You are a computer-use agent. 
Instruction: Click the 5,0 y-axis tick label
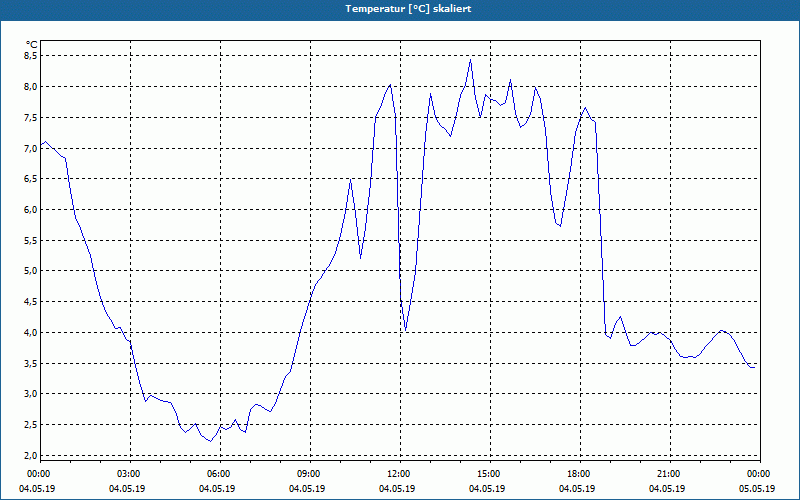pos(31,271)
